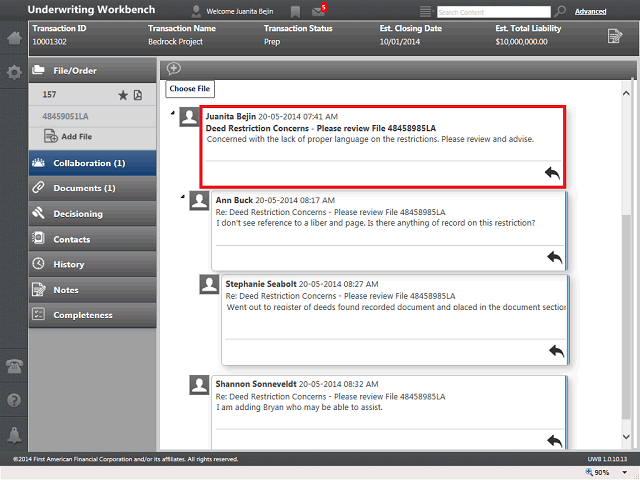Screen dimensions: 640x480
Task: Open the Home icon in left rail
Action: point(14,38)
